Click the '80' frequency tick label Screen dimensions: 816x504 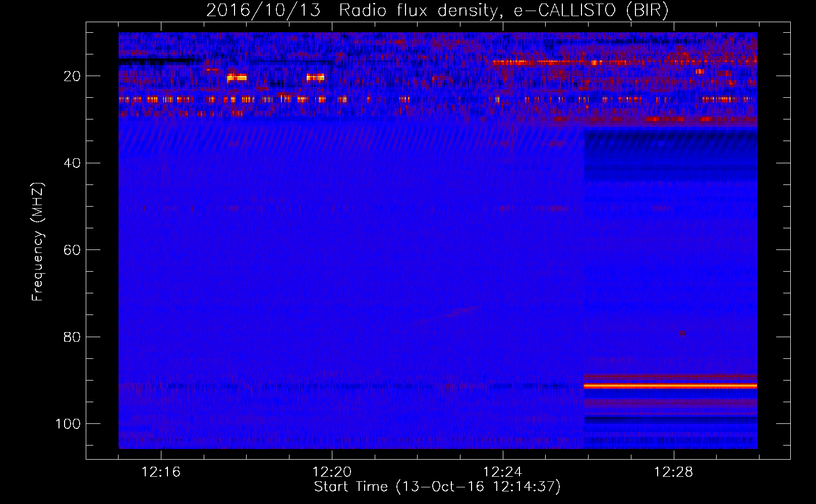72,337
